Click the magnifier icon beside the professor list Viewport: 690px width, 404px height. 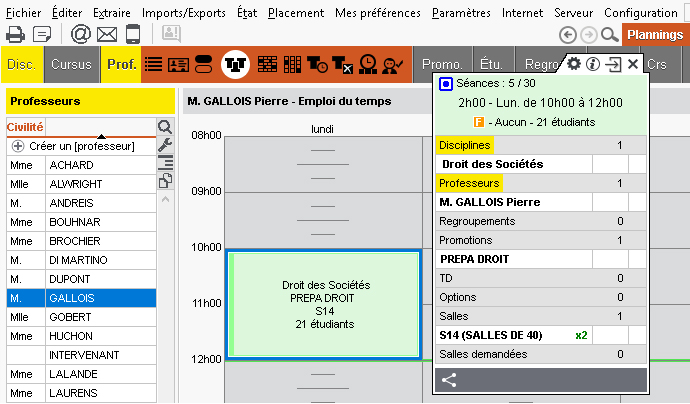(165, 127)
